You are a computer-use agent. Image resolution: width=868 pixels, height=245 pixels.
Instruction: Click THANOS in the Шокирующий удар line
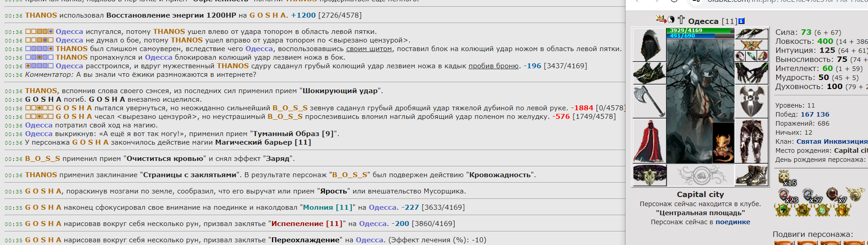point(41,91)
